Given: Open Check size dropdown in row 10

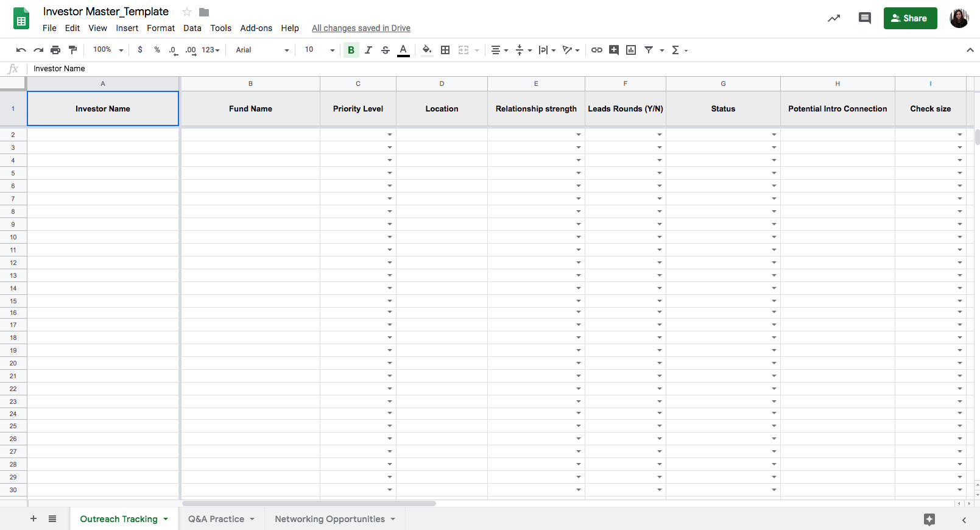Looking at the screenshot, I should [x=960, y=237].
